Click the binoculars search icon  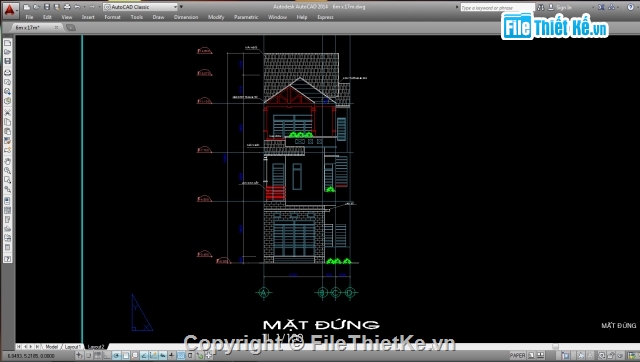pyautogui.click(x=541, y=7)
